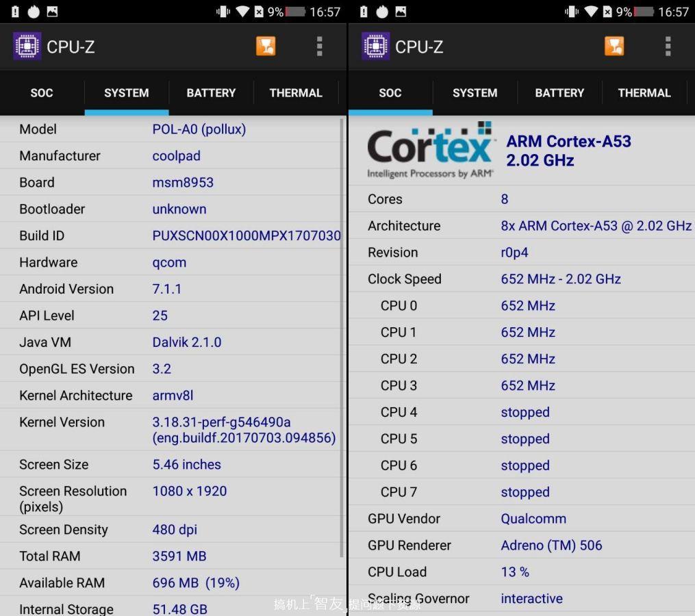
Task: Tap the '51.48 GB' internal storage value
Action: point(179,609)
